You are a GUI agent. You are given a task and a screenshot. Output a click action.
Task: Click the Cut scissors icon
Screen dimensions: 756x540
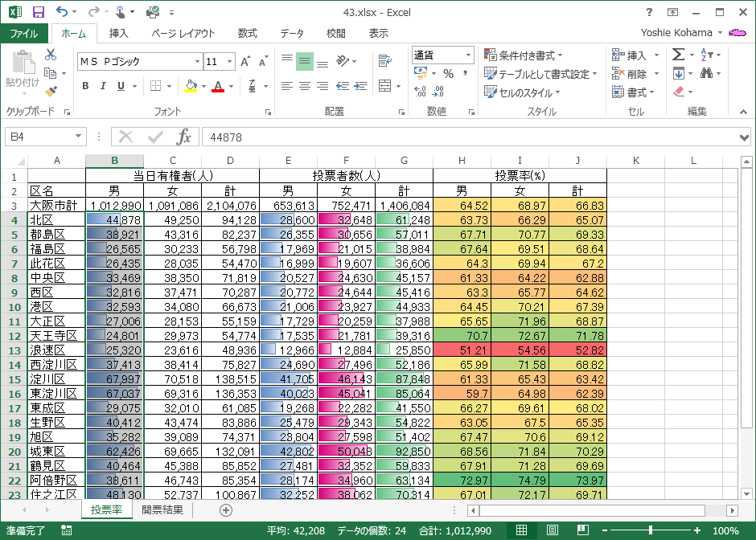(51, 55)
